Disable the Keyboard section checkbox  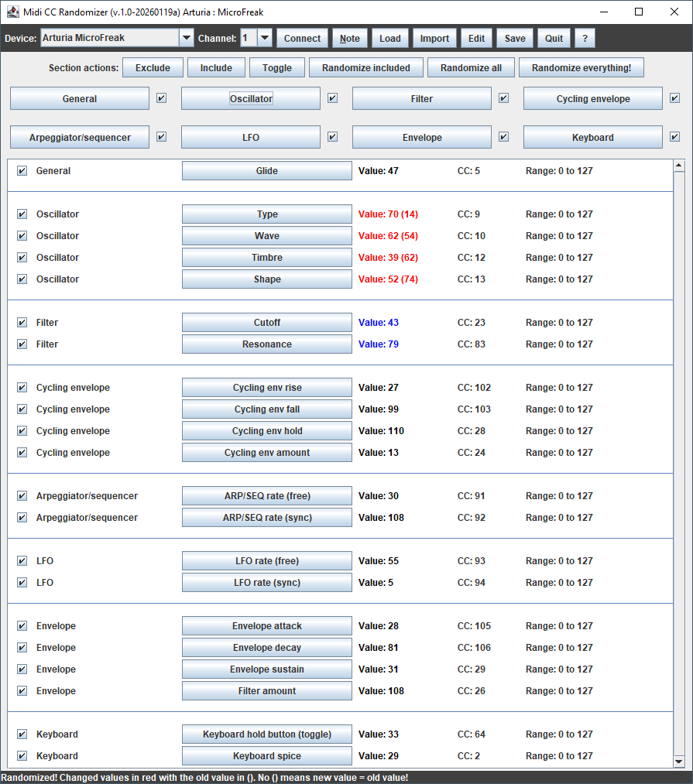(674, 137)
